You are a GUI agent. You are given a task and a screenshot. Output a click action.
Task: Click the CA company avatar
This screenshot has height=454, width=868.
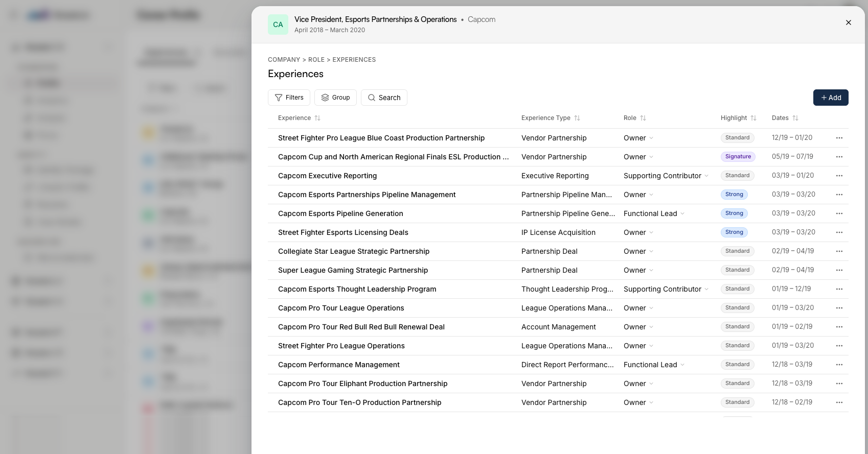tap(278, 25)
